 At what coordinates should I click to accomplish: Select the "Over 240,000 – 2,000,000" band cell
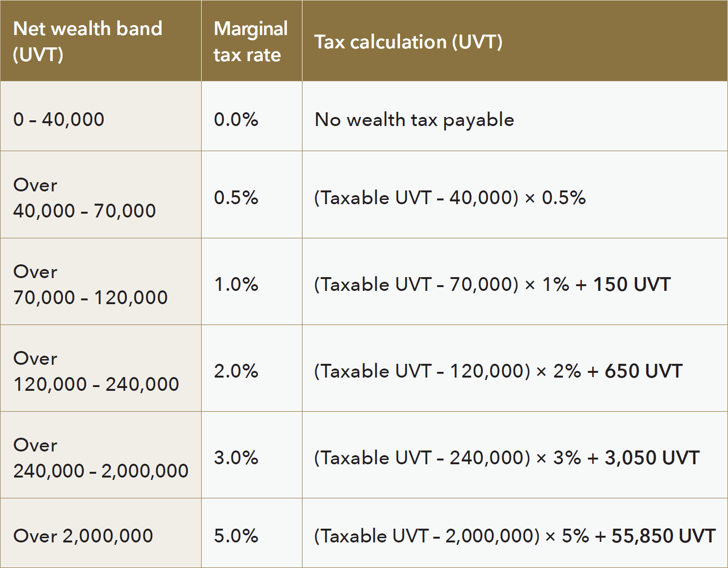[100, 458]
